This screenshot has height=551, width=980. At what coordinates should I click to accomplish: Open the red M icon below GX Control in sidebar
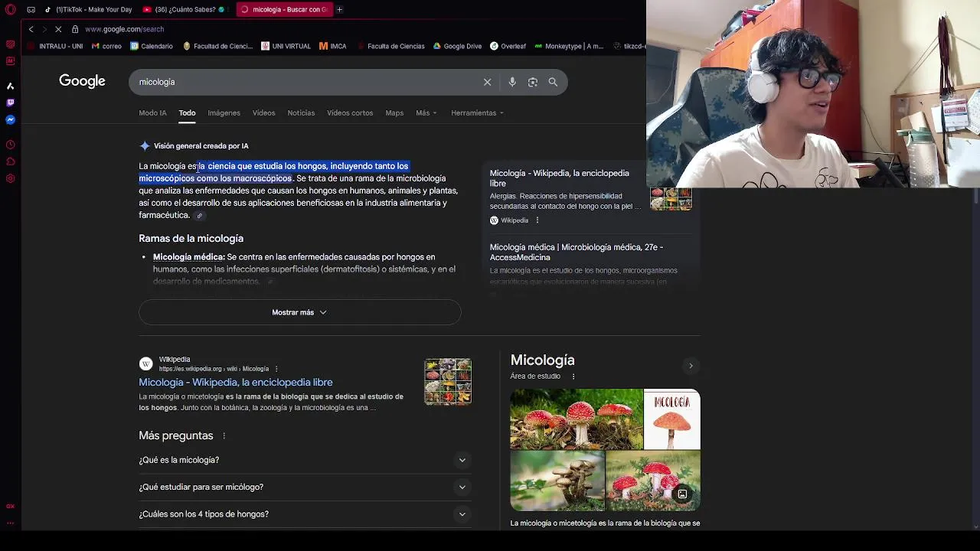tap(10, 60)
